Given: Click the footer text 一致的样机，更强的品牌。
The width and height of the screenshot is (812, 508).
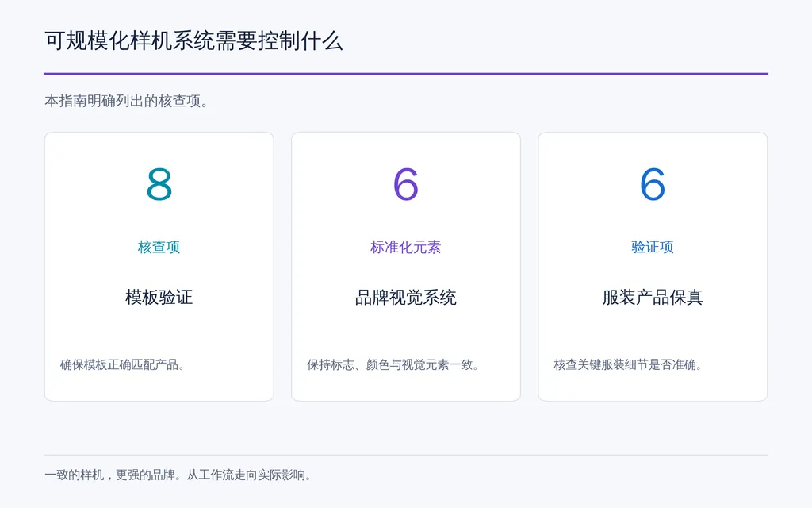Looking at the screenshot, I should point(113,475).
